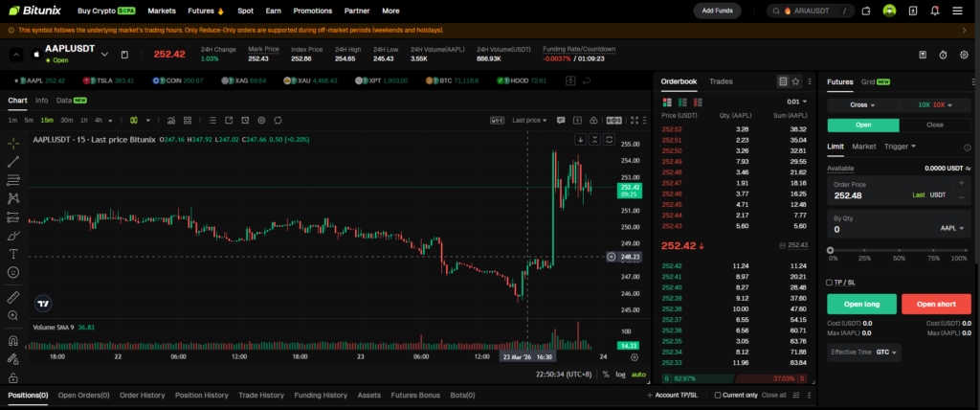The image size is (980, 410).
Task: Select the trend line drawing tool
Action: (13, 162)
